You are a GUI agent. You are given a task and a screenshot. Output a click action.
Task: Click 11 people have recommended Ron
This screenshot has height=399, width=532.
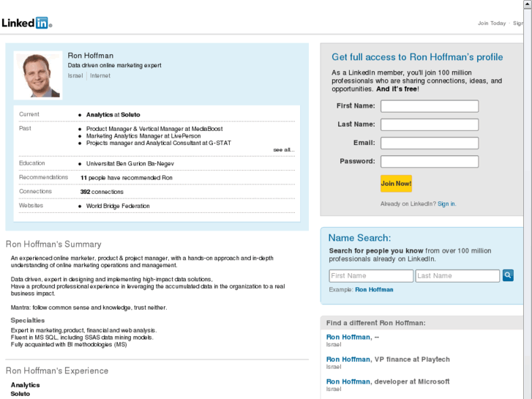pyautogui.click(x=126, y=178)
